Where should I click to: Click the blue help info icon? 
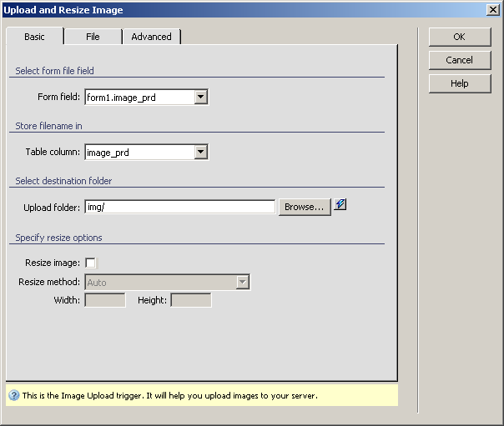pos(13,395)
